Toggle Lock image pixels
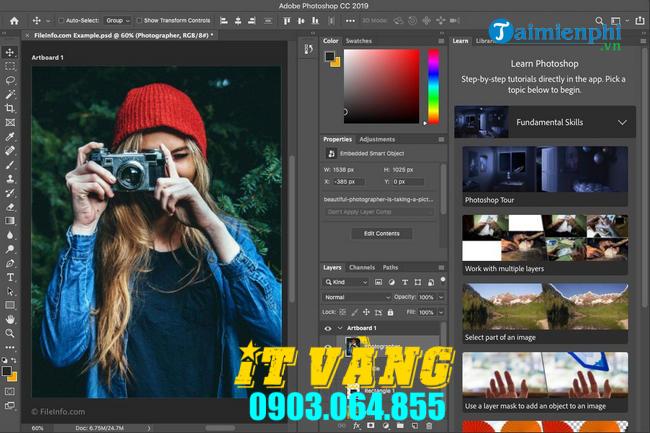The width and height of the screenshot is (650, 433). (x=355, y=312)
